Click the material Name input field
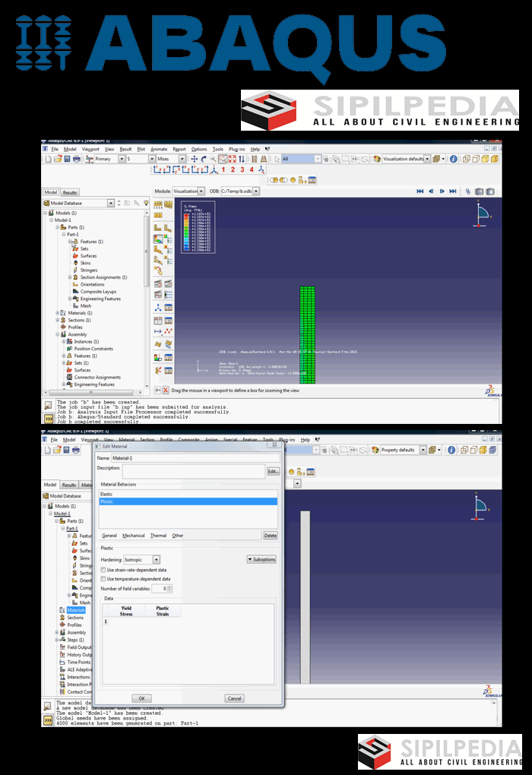The height and width of the screenshot is (775, 532). (x=195, y=459)
